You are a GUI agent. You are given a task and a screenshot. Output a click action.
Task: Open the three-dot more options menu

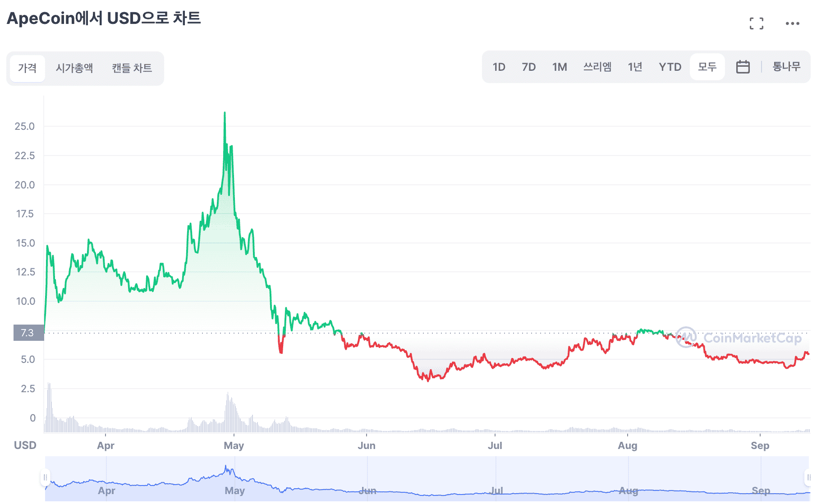792,23
